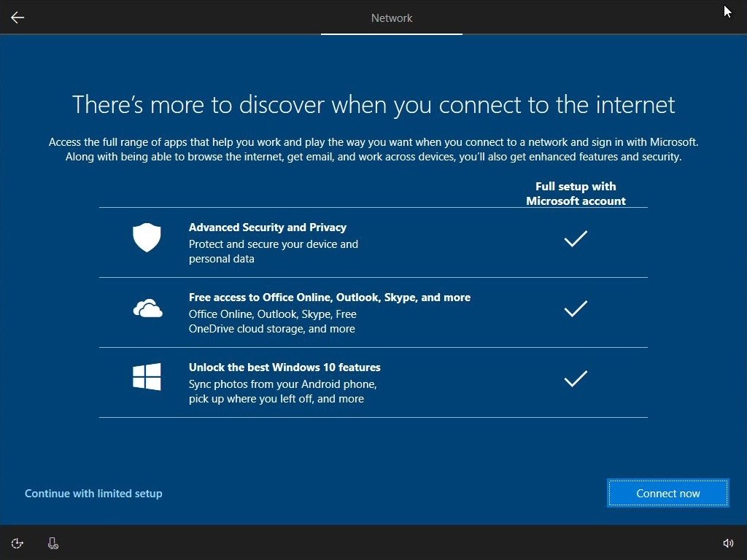This screenshot has width=747, height=560.
Task: Click the checkmark in the Office Online row
Action: (576, 309)
